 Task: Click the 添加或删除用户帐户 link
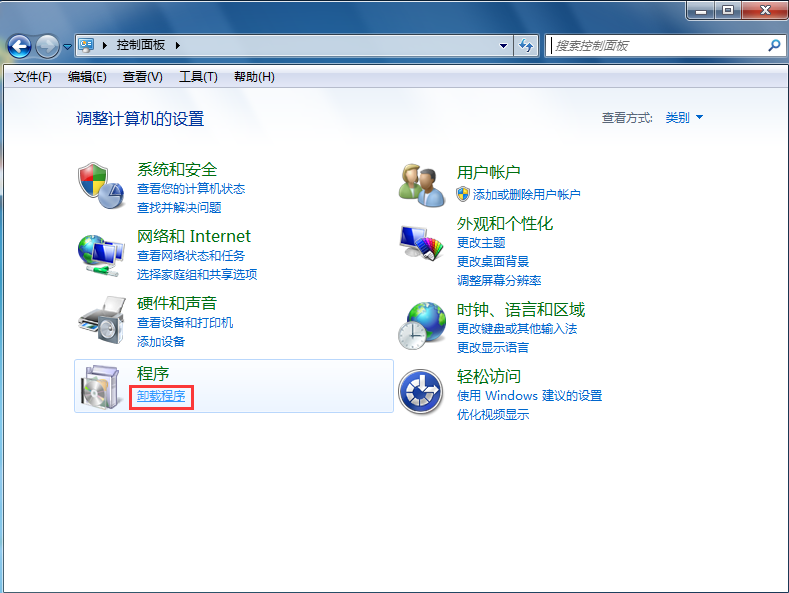click(x=526, y=195)
